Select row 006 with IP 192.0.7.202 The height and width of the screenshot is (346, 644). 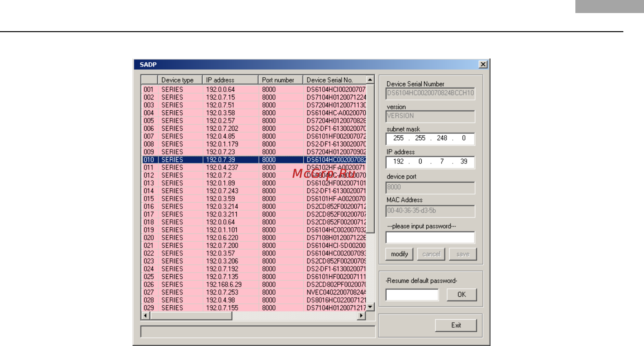(254, 128)
